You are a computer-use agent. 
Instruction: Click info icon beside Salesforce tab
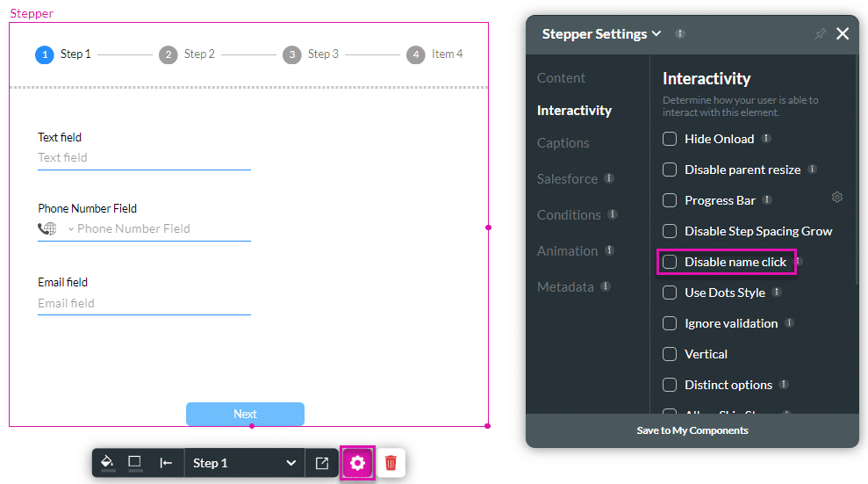[x=609, y=178]
